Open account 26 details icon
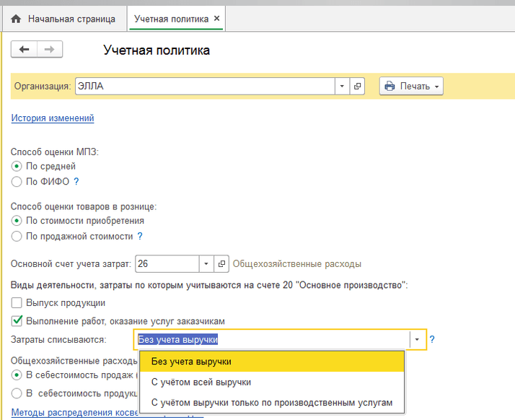 [223, 263]
